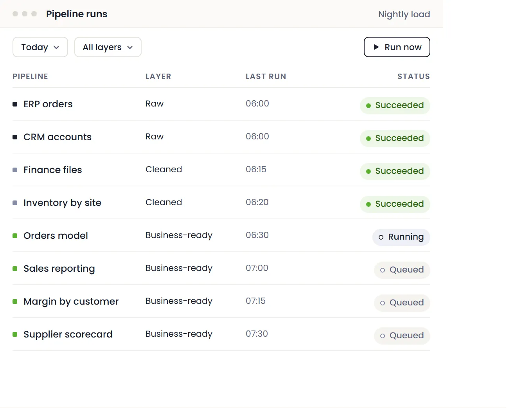The height and width of the screenshot is (408, 532).
Task: Select the ERP orders pipeline name
Action: [x=48, y=104]
